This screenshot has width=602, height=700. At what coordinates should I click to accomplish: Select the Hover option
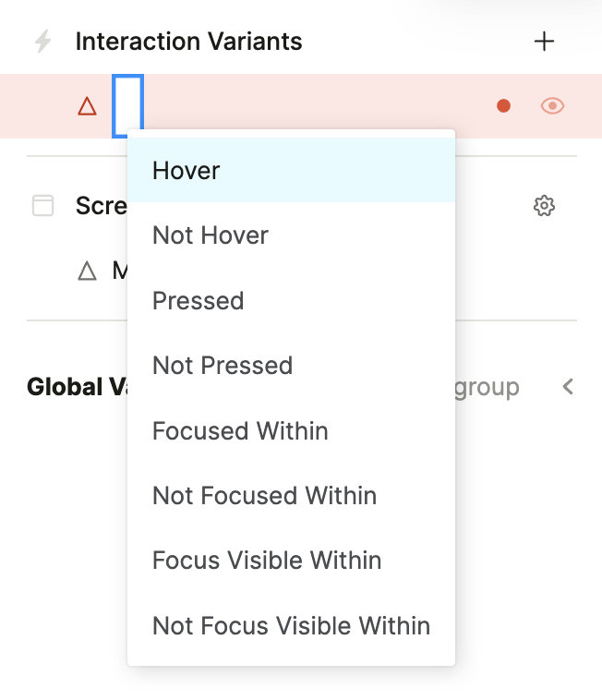point(187,171)
